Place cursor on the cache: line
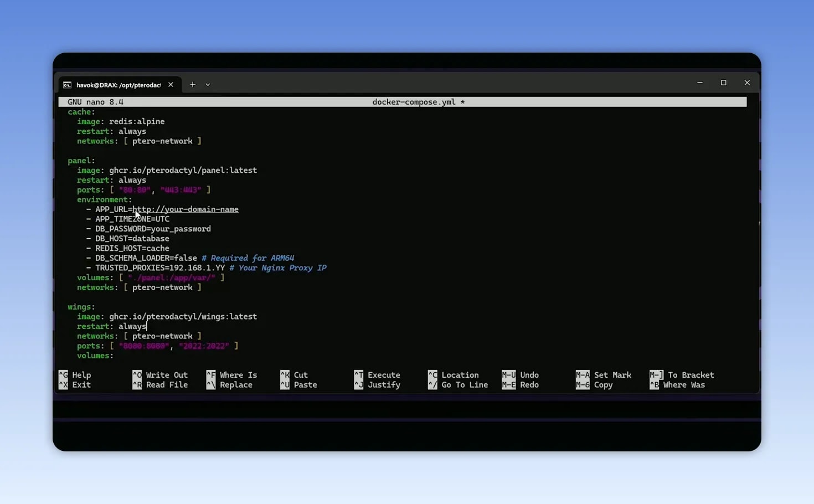Viewport: 814px width, 504px height. point(81,112)
